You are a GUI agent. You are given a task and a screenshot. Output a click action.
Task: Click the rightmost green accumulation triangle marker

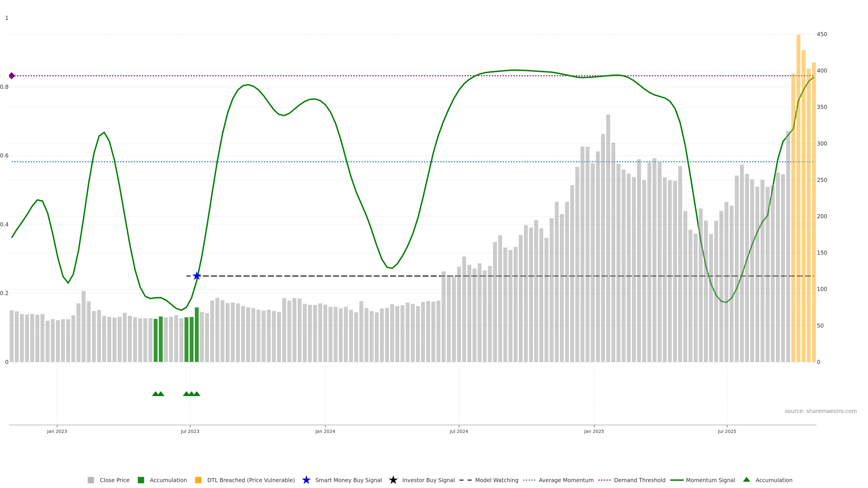pyautogui.click(x=197, y=394)
